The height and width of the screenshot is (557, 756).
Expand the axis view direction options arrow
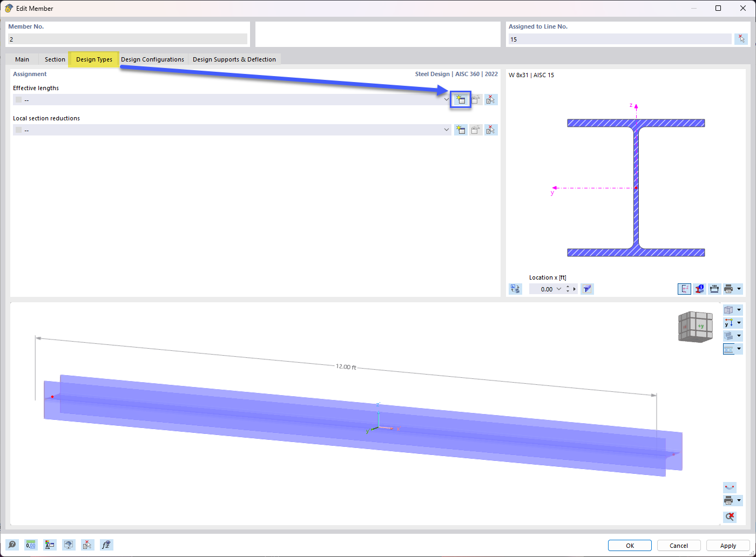pos(739,323)
